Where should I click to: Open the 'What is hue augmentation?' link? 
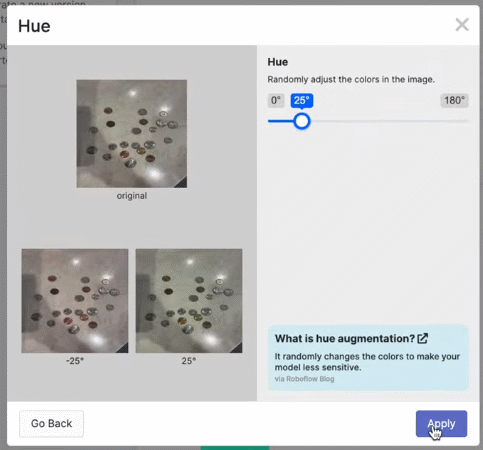[345, 339]
